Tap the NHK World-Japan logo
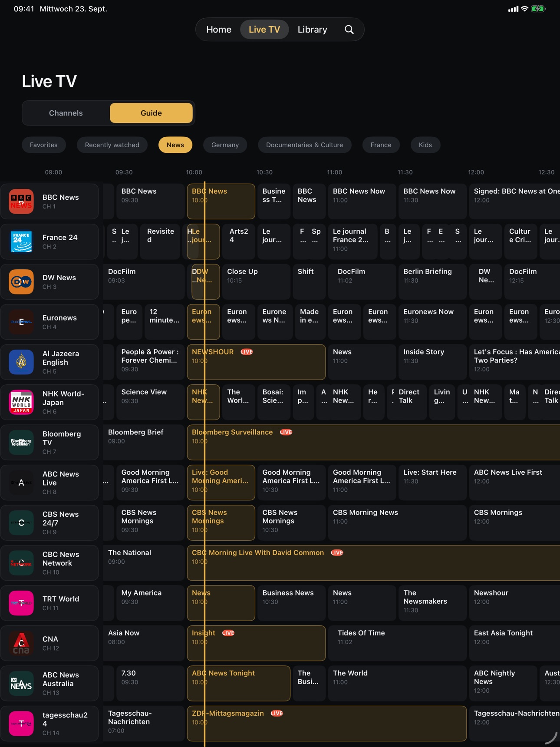 (x=21, y=402)
